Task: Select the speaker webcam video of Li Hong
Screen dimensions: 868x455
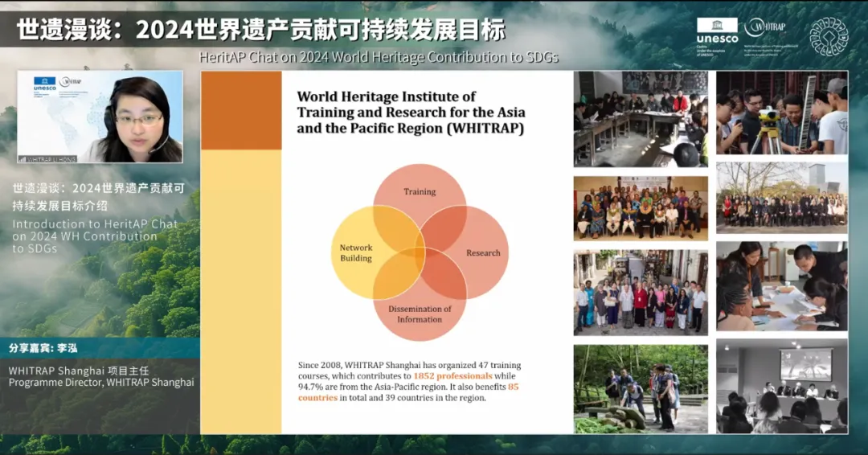Action: pyautogui.click(x=100, y=117)
